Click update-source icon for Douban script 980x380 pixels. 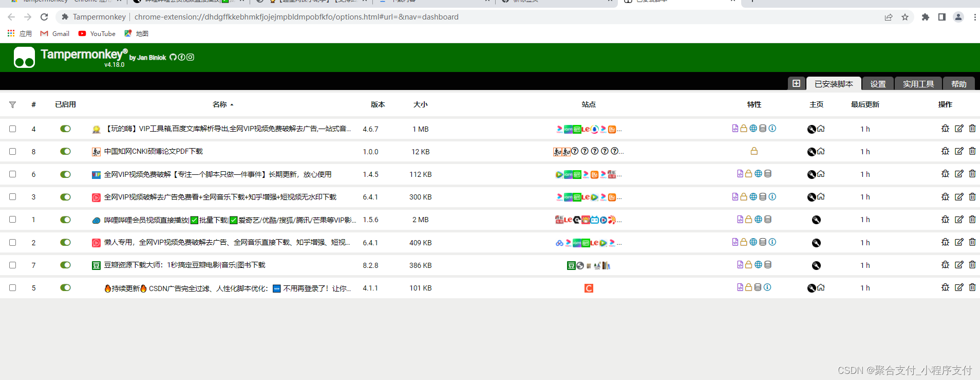tap(816, 265)
